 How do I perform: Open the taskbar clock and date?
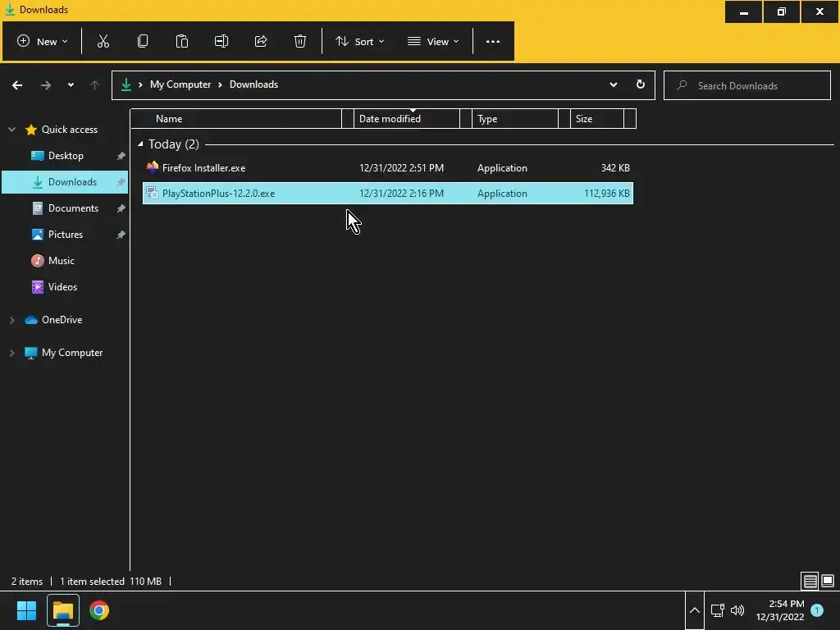click(x=780, y=610)
